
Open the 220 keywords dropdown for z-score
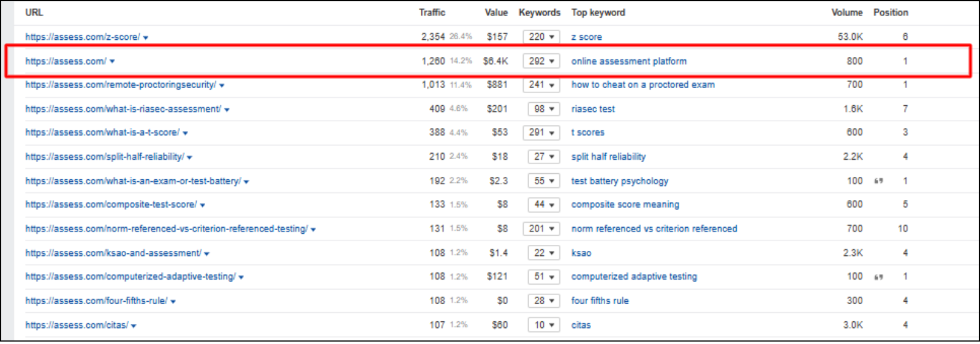pos(541,37)
